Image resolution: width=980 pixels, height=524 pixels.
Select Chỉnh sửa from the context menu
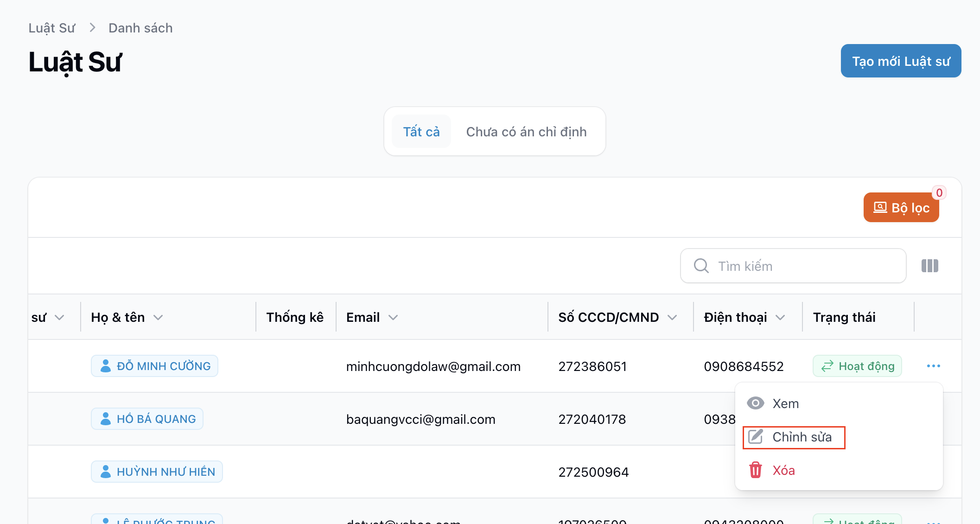[x=802, y=437]
